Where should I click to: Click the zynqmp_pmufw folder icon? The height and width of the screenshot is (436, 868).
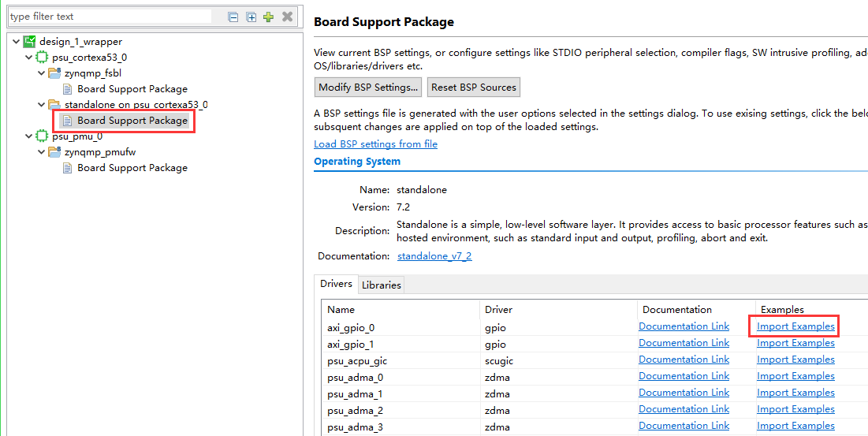54,151
